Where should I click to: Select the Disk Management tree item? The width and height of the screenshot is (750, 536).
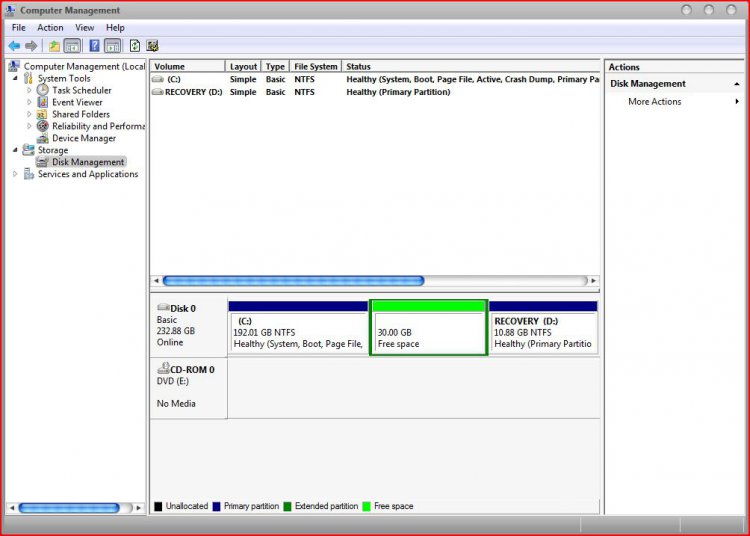click(x=88, y=162)
